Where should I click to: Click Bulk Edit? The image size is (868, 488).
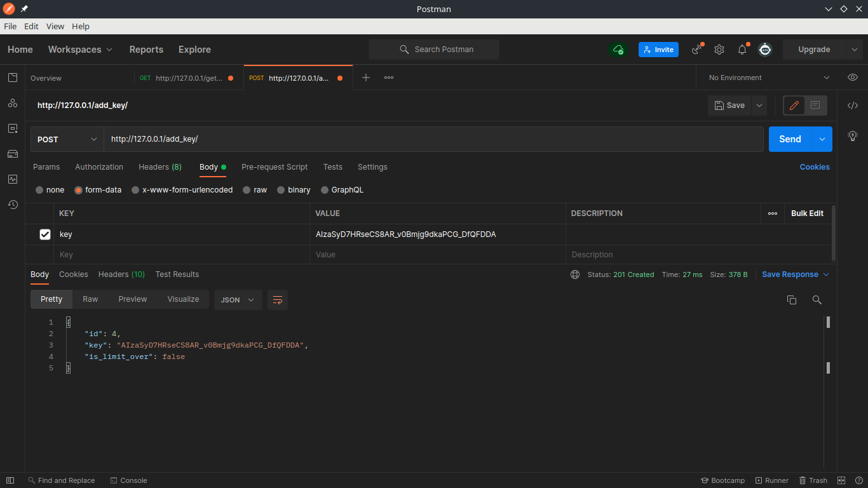[x=807, y=213]
